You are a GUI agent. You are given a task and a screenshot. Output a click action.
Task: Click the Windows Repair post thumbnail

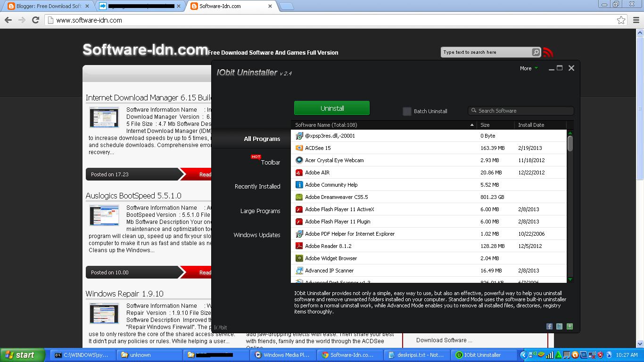(104, 314)
